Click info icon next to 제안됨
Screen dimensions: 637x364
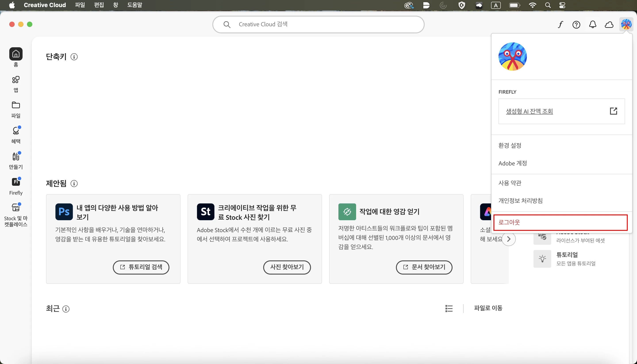coord(74,184)
